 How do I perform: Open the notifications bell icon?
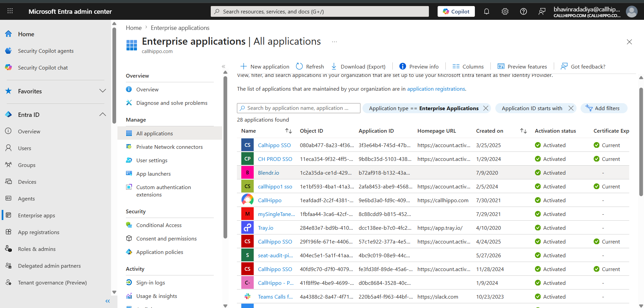pos(486,11)
